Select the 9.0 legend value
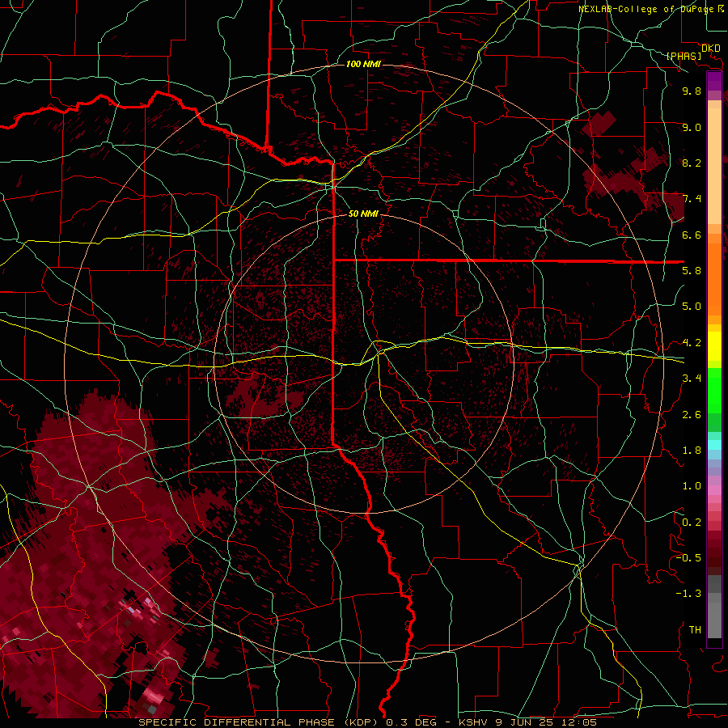 click(x=692, y=128)
